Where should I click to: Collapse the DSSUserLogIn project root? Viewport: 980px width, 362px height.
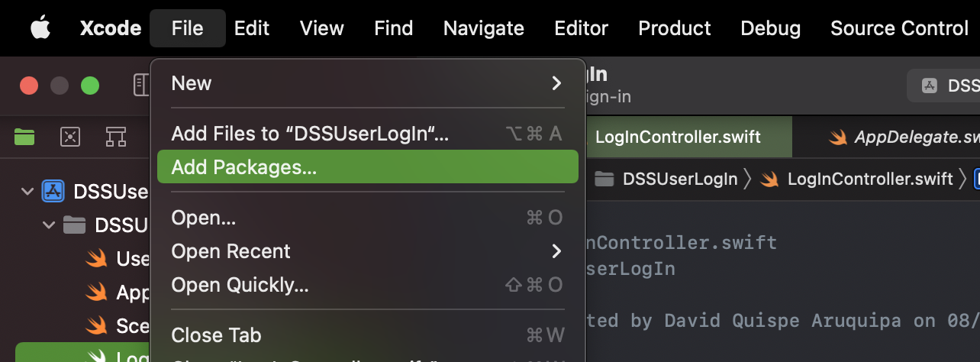pyautogui.click(x=27, y=191)
